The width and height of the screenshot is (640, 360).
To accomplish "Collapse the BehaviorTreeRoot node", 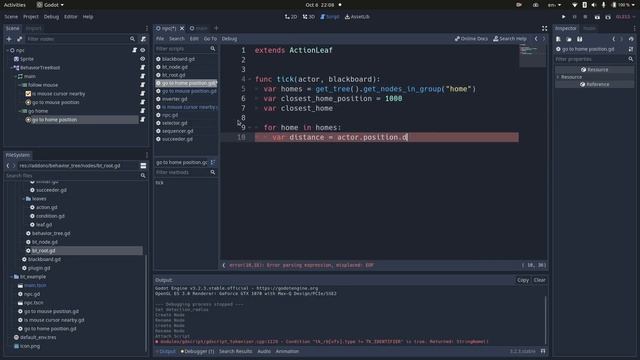I will [11, 67].
